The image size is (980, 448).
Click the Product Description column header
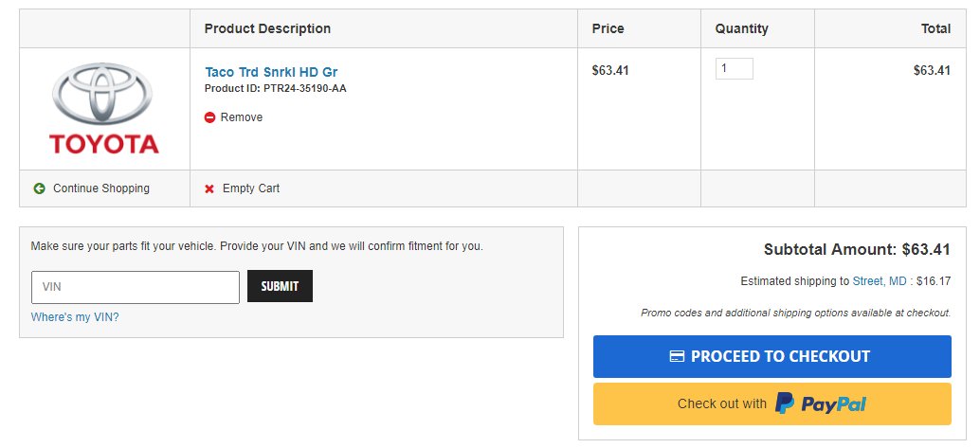(267, 28)
